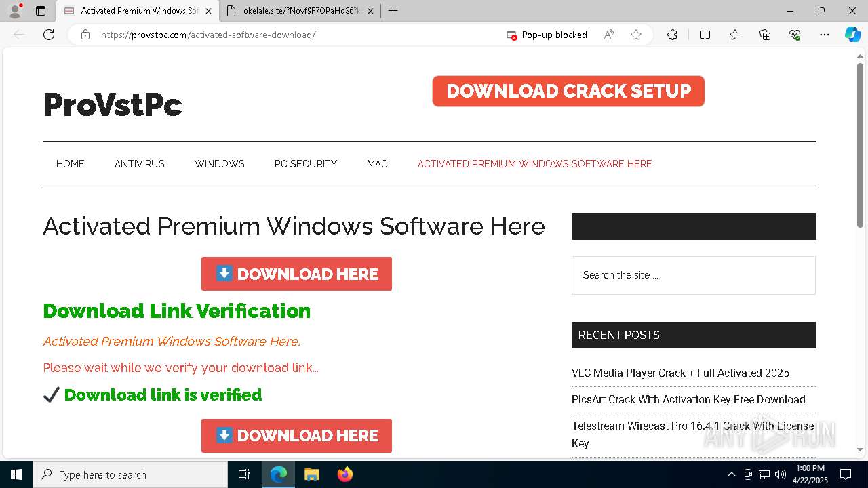Click the 'Download link is verified' text
This screenshot has width=868, height=488.
pyautogui.click(x=163, y=395)
